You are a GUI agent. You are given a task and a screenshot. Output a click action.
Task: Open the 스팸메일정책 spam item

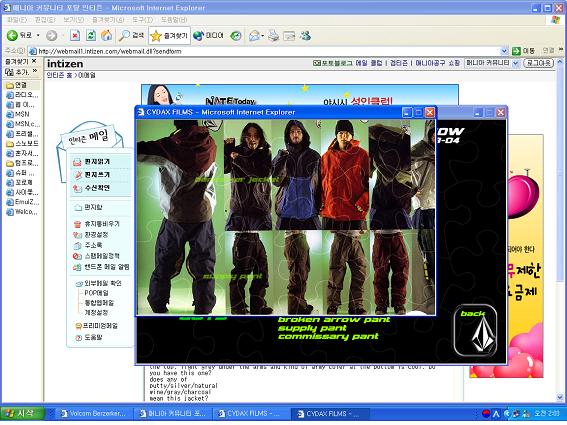point(96,256)
